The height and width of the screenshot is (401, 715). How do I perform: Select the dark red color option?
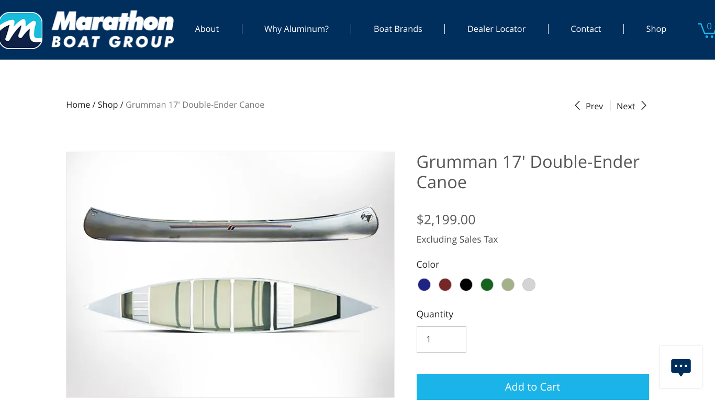pos(445,285)
